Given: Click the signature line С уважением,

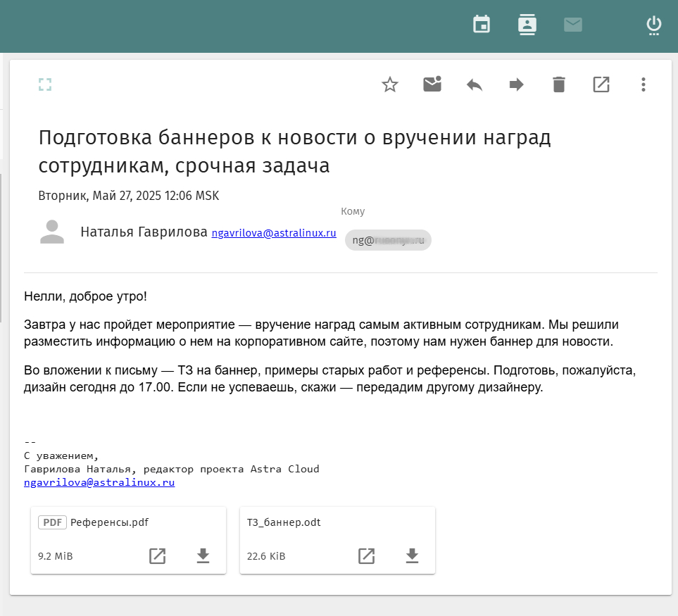Looking at the screenshot, I should 61,455.
